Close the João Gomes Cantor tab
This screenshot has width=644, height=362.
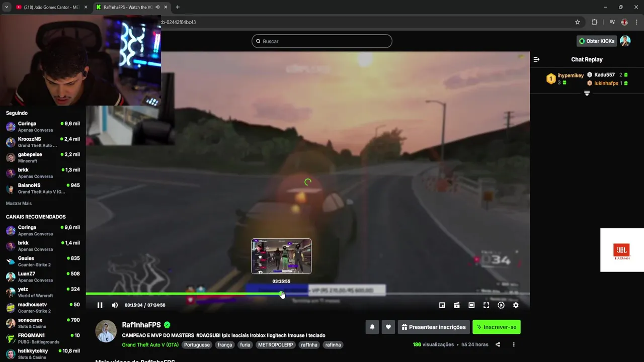86,7
